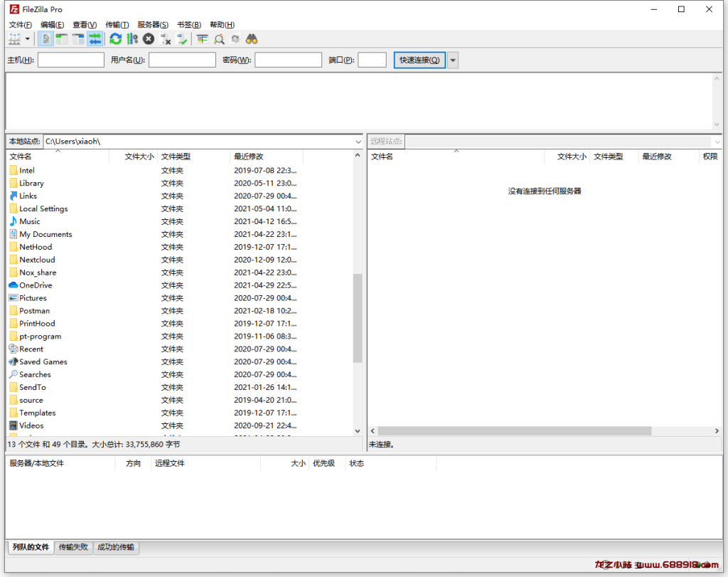
Task: Open recursive file search binoculars
Action: click(x=252, y=40)
